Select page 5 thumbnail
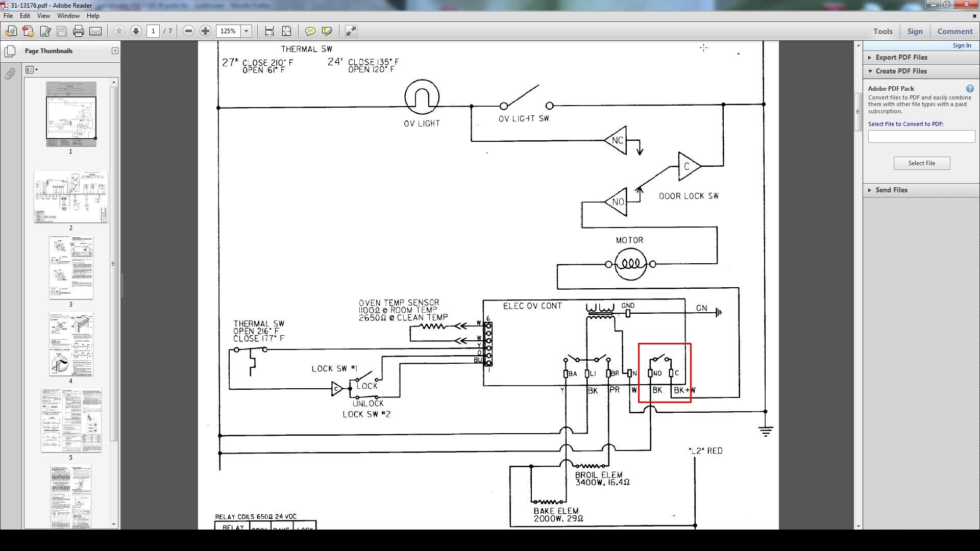The height and width of the screenshot is (551, 980). coord(71,420)
